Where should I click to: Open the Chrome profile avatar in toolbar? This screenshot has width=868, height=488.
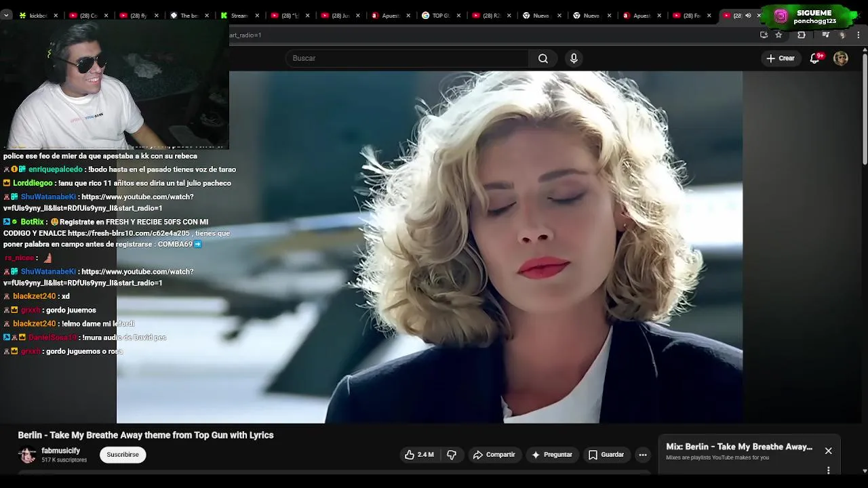tap(842, 35)
